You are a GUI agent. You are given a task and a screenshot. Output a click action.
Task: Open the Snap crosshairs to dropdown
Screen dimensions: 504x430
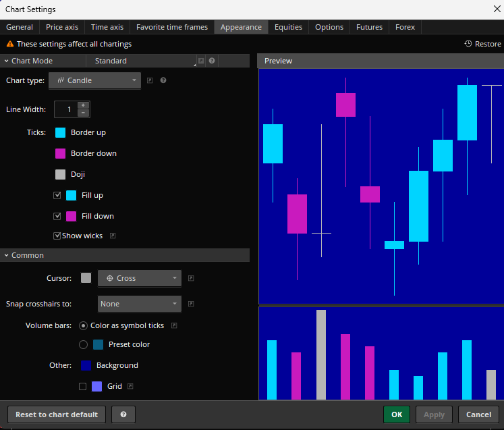pyautogui.click(x=140, y=304)
